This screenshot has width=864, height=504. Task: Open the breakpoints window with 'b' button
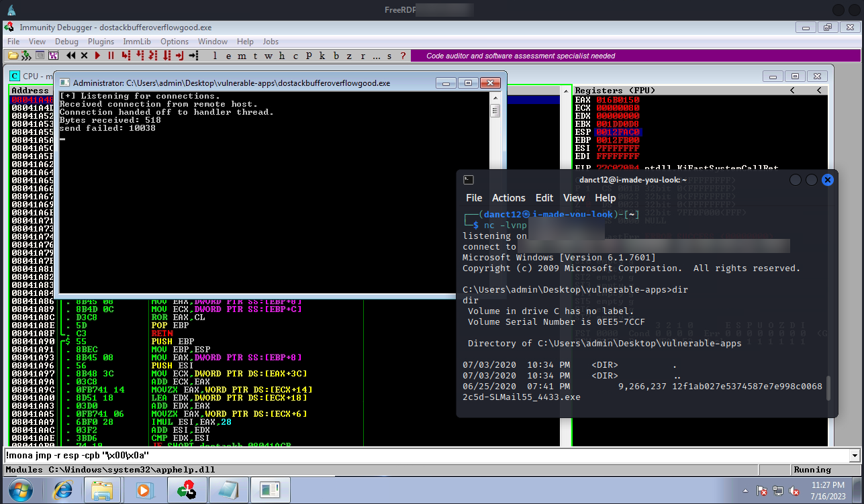336,56
